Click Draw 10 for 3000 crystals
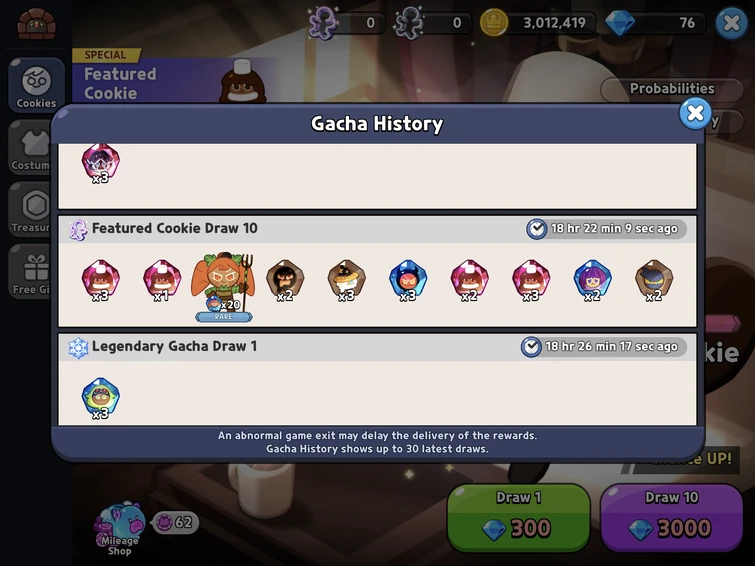The height and width of the screenshot is (566, 755). [671, 517]
